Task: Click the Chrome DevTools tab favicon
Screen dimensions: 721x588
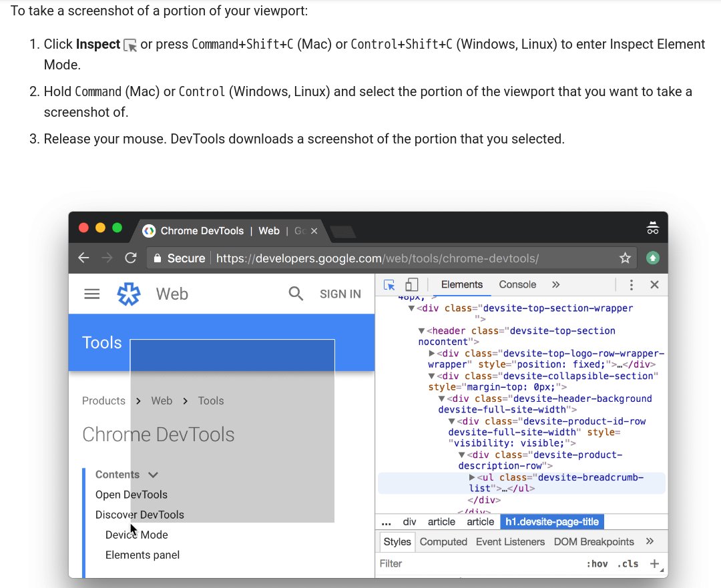Action: pyautogui.click(x=148, y=231)
